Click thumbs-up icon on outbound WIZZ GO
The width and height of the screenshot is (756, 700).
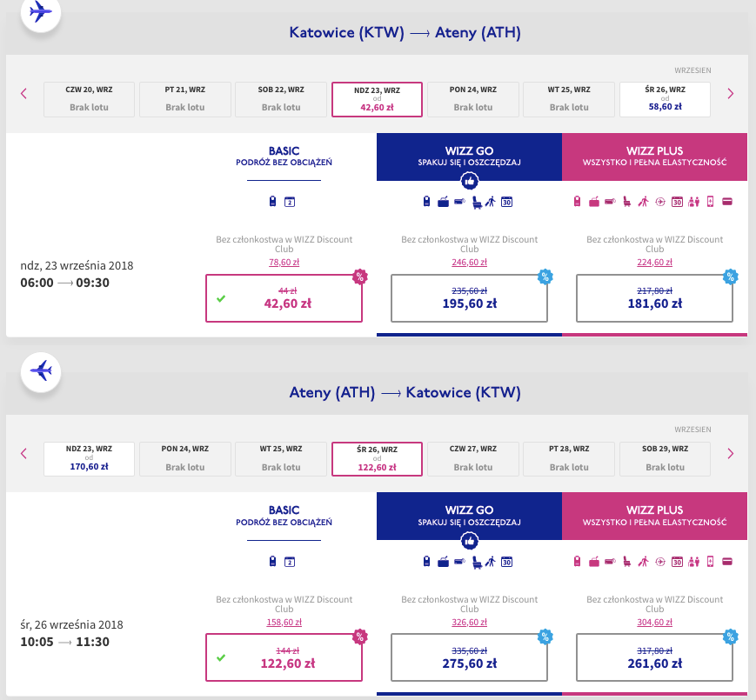point(470,181)
